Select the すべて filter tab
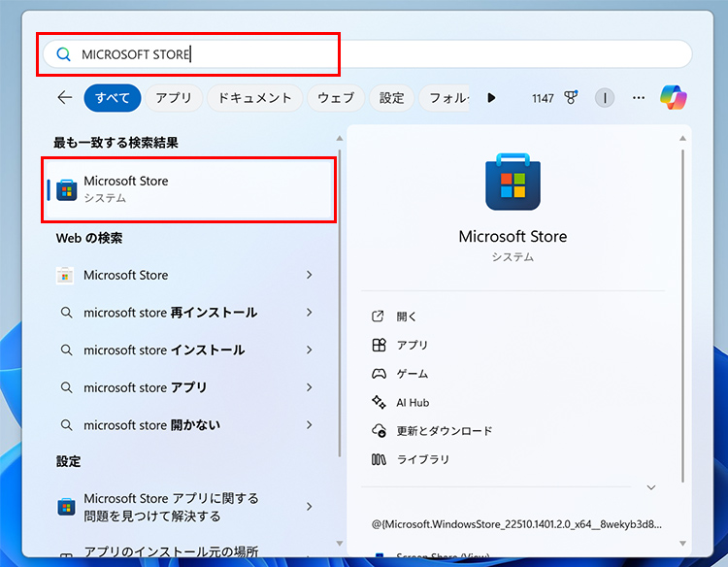728x567 pixels. pos(113,98)
